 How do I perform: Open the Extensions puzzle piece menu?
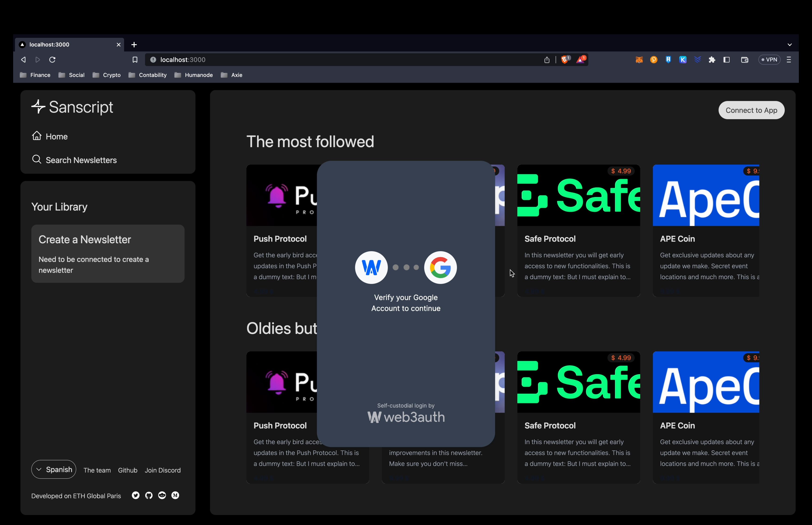click(712, 60)
